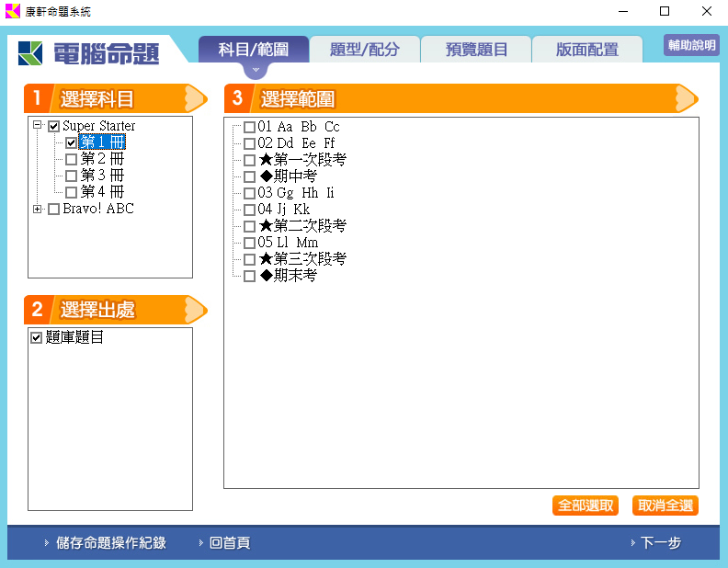Switch to the 題型/配分 tab
Viewport: 728px width, 568px height.
click(x=364, y=50)
